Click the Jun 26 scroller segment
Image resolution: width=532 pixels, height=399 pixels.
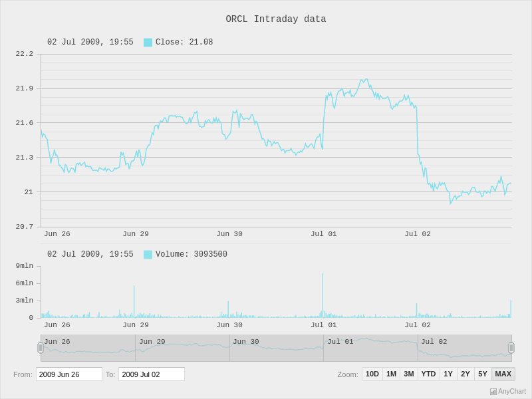click(88, 348)
